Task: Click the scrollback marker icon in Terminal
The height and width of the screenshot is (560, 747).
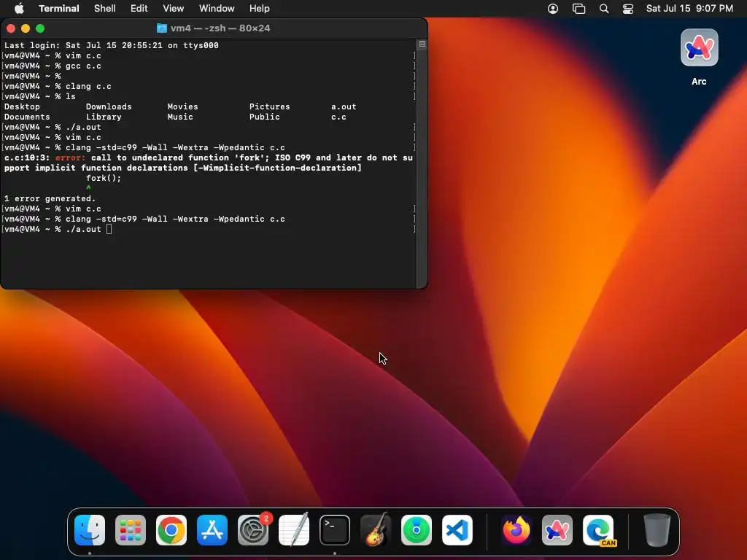Action: (422, 44)
